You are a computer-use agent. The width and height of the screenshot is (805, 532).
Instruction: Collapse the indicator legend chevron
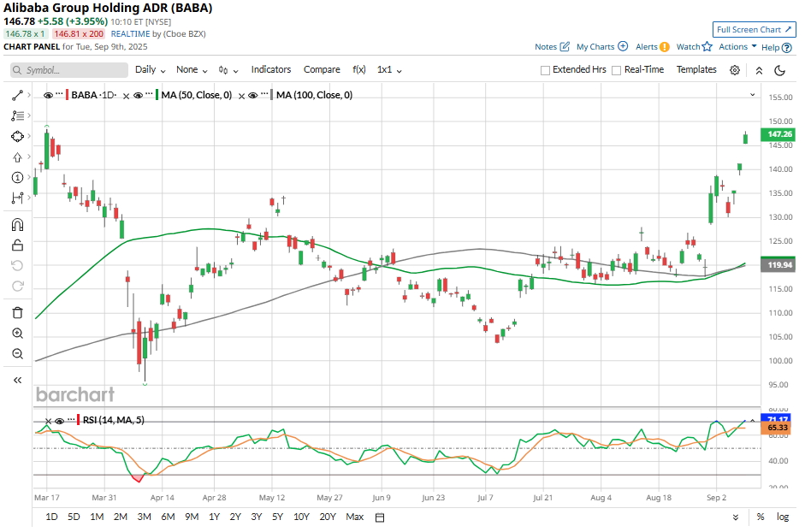pos(753,95)
